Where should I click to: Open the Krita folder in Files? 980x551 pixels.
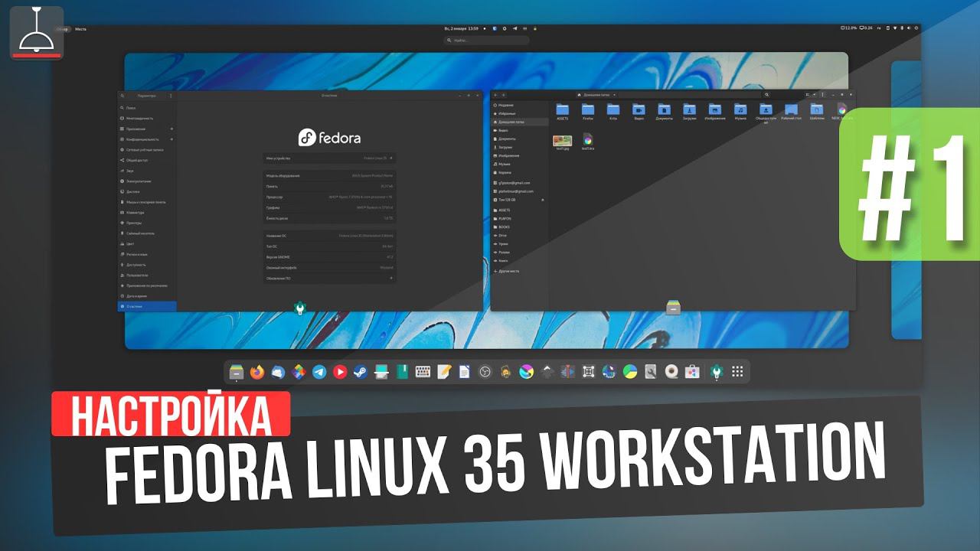[613, 112]
